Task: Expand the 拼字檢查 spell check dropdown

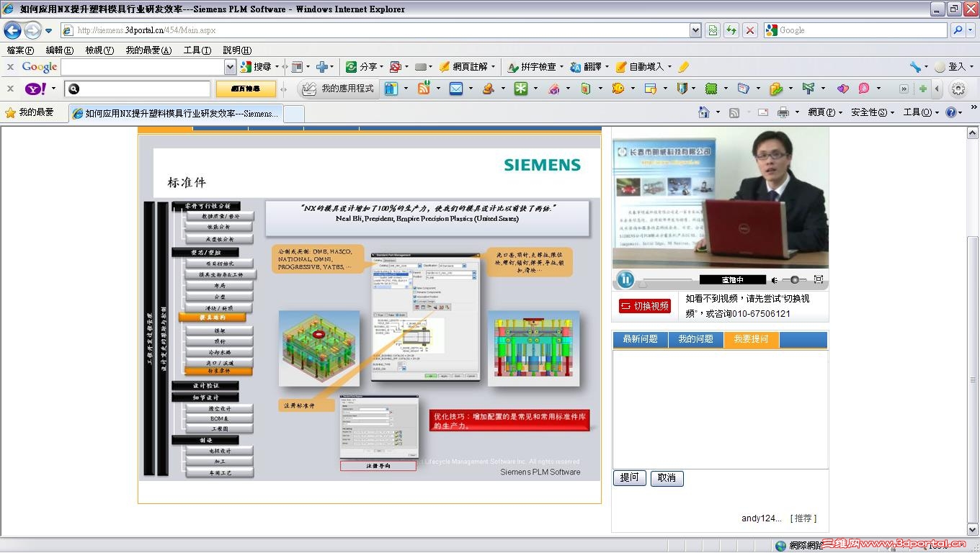Action: point(562,67)
